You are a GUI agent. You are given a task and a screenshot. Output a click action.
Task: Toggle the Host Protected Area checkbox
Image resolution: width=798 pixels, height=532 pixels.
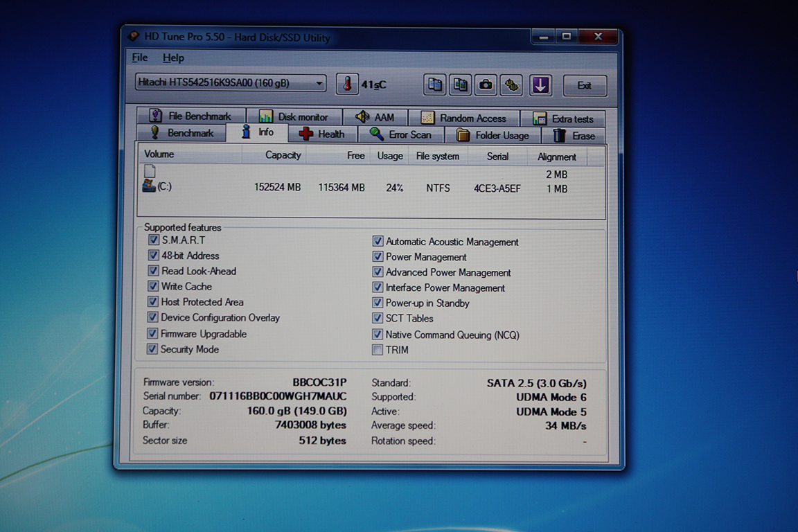[x=152, y=301]
